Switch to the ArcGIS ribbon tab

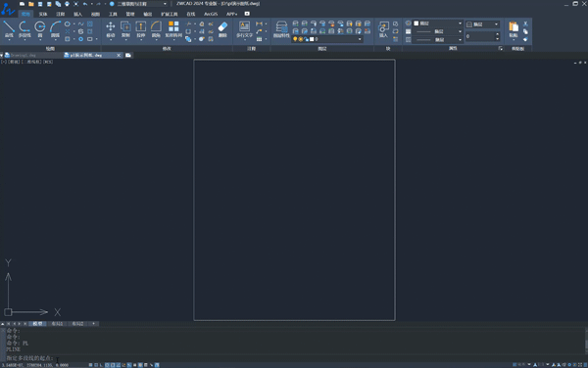pyautogui.click(x=211, y=14)
